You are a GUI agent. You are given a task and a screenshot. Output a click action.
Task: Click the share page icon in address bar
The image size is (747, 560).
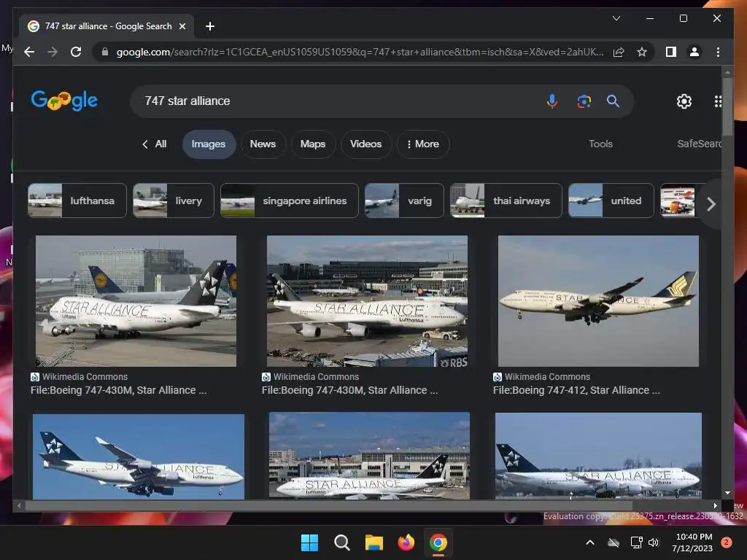619,52
